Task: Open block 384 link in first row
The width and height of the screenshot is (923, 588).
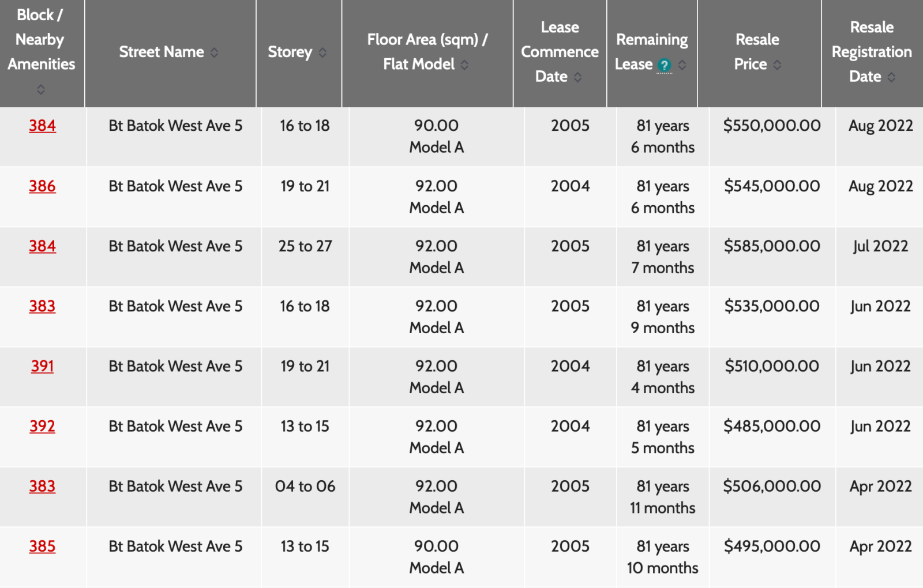Action: pos(43,126)
